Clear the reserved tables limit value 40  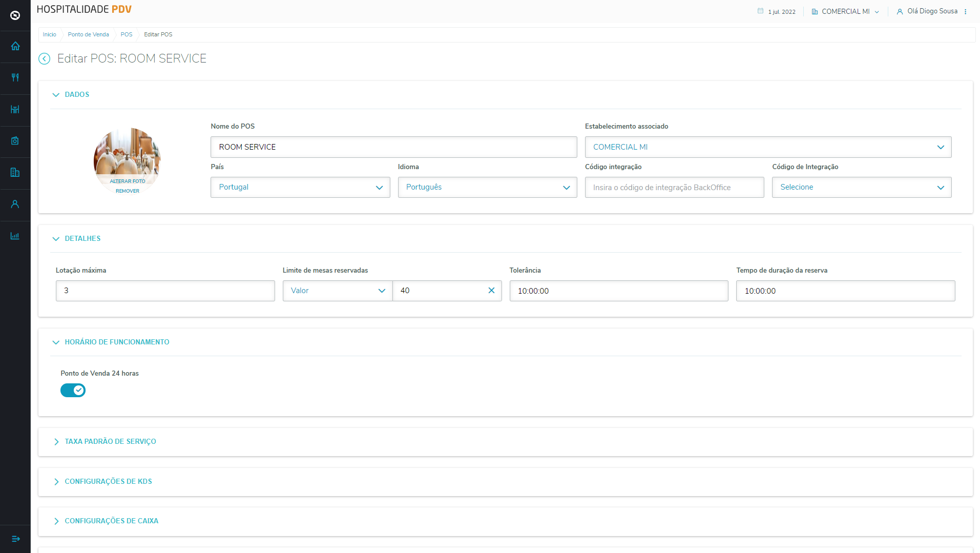(491, 291)
